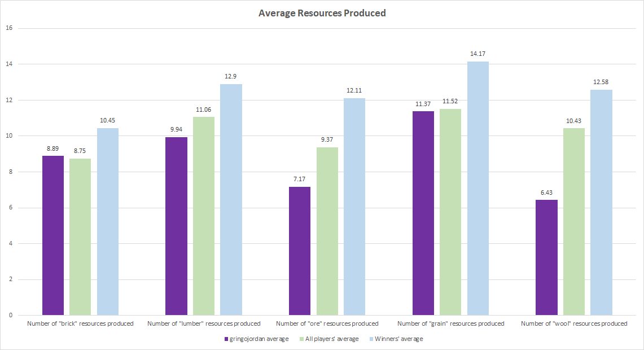644x350 pixels.
Task: Click data label 8.75
Action: (80, 151)
